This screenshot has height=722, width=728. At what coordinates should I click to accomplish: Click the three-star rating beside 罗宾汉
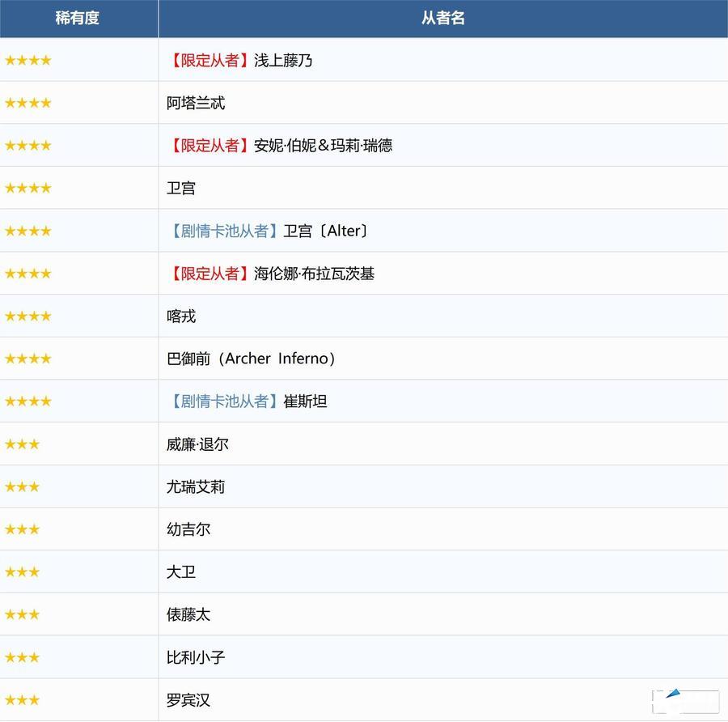coord(22,700)
